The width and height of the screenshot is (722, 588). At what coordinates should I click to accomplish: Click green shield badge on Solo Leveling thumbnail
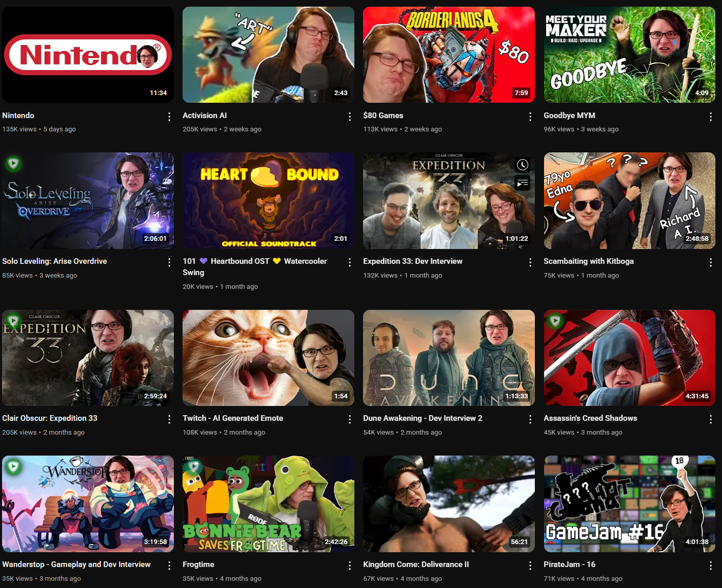pos(13,164)
